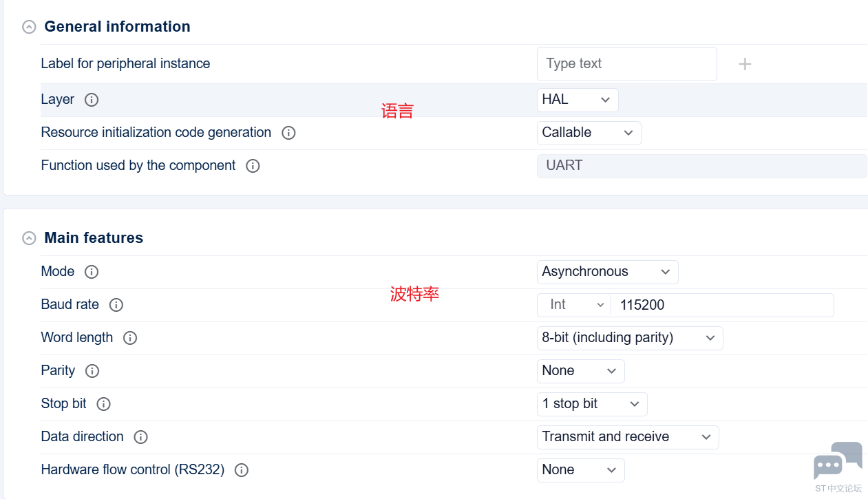This screenshot has width=868, height=499.
Task: Open the Data direction dropdown
Action: [x=628, y=437]
